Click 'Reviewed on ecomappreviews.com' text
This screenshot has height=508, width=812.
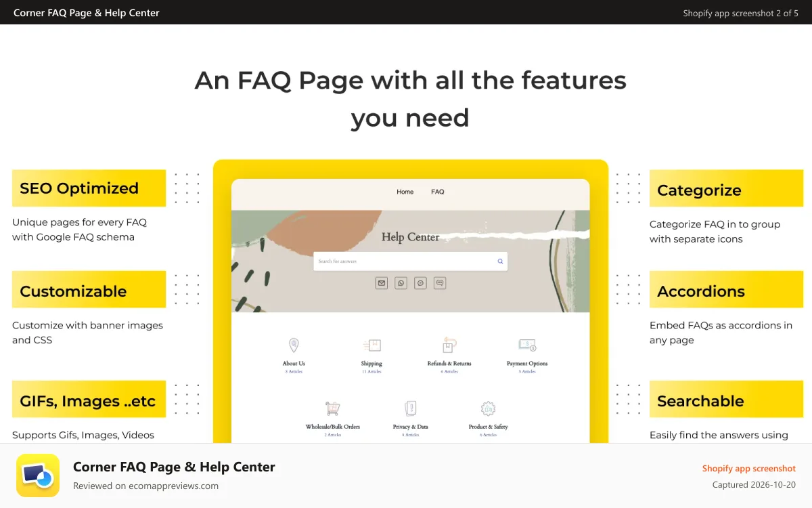145,486
